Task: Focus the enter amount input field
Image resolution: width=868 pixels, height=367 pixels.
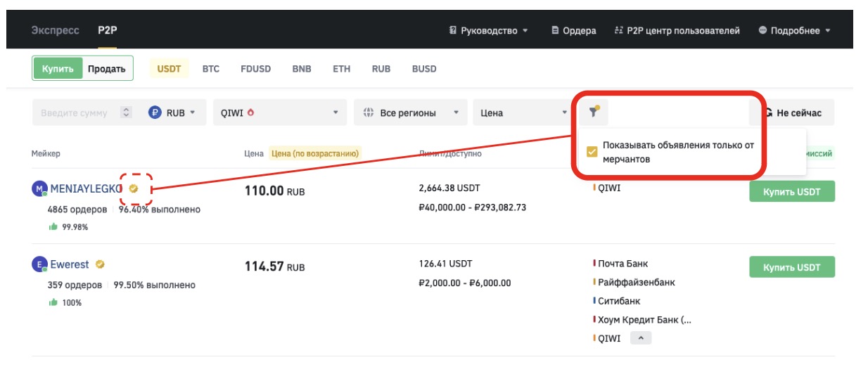Action: (75, 112)
